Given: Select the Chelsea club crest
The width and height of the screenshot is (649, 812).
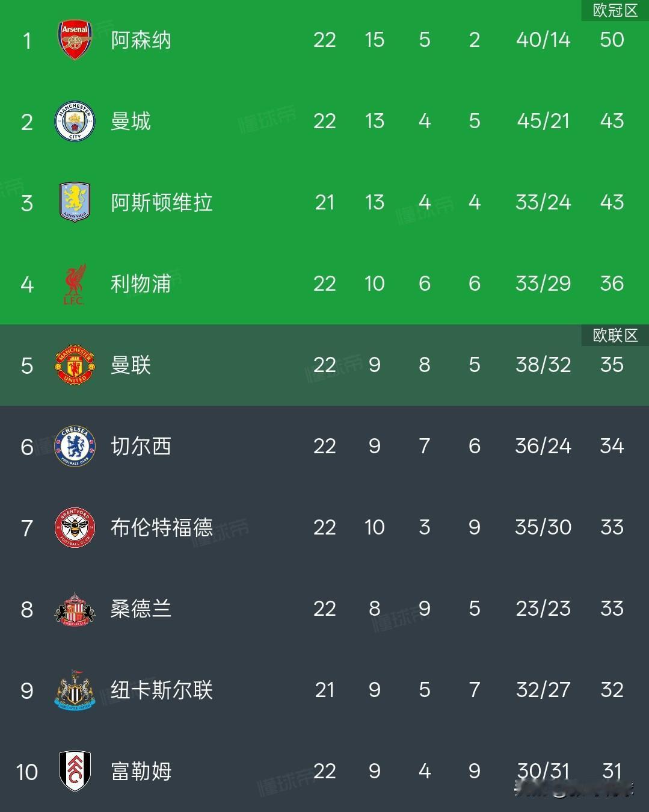Looking at the screenshot, I should (x=74, y=446).
